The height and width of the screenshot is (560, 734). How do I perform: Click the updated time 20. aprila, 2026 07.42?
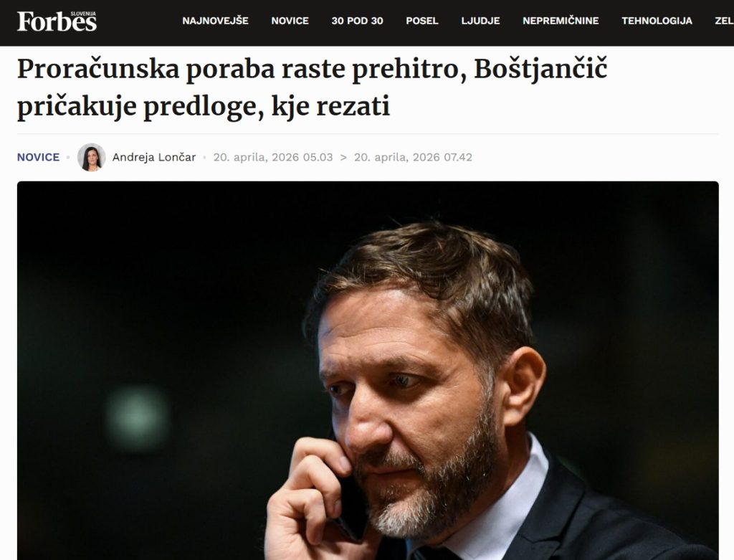413,157
